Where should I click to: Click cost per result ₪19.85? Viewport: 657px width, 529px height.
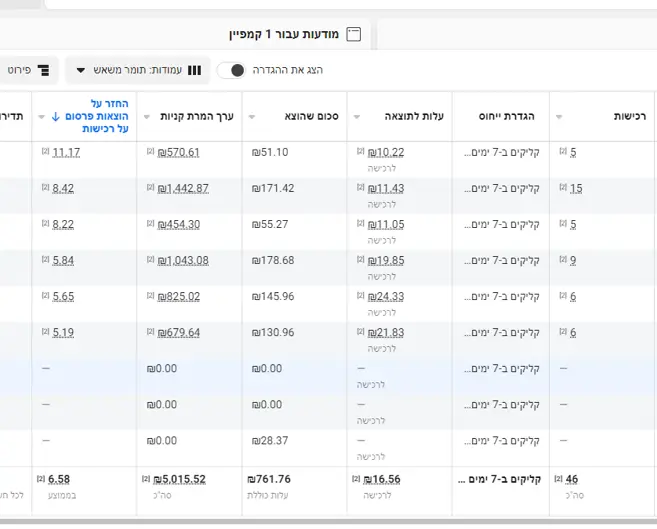386,261
